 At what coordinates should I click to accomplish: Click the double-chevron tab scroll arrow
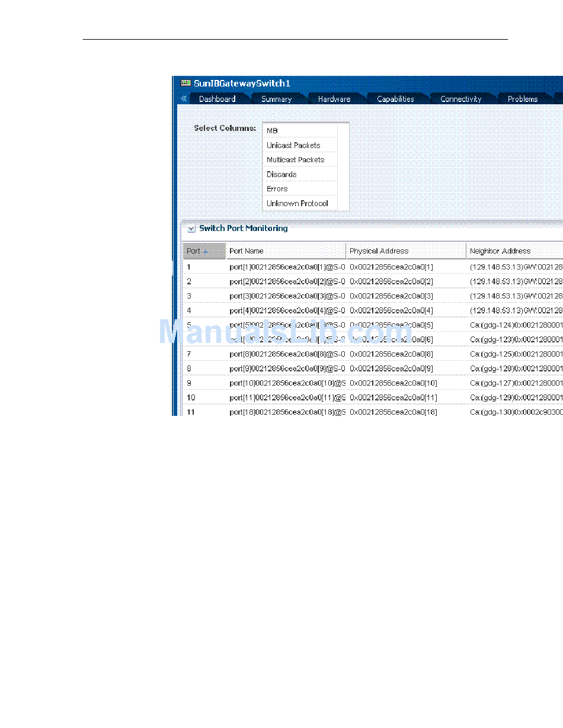(184, 98)
